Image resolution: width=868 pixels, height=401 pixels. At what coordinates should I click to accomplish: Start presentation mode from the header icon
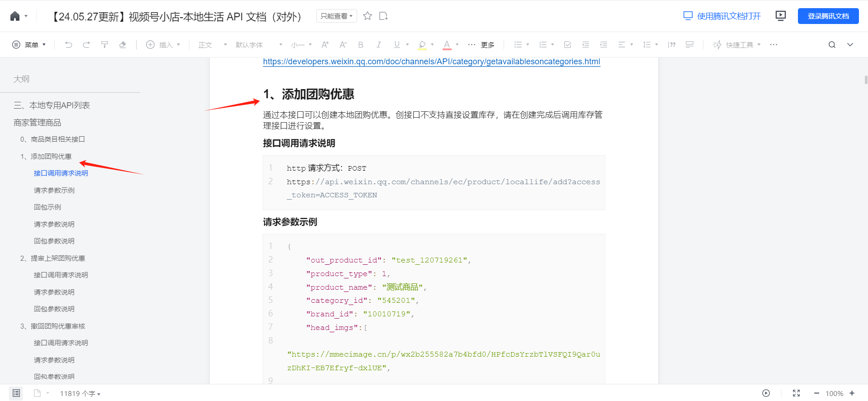point(781,16)
